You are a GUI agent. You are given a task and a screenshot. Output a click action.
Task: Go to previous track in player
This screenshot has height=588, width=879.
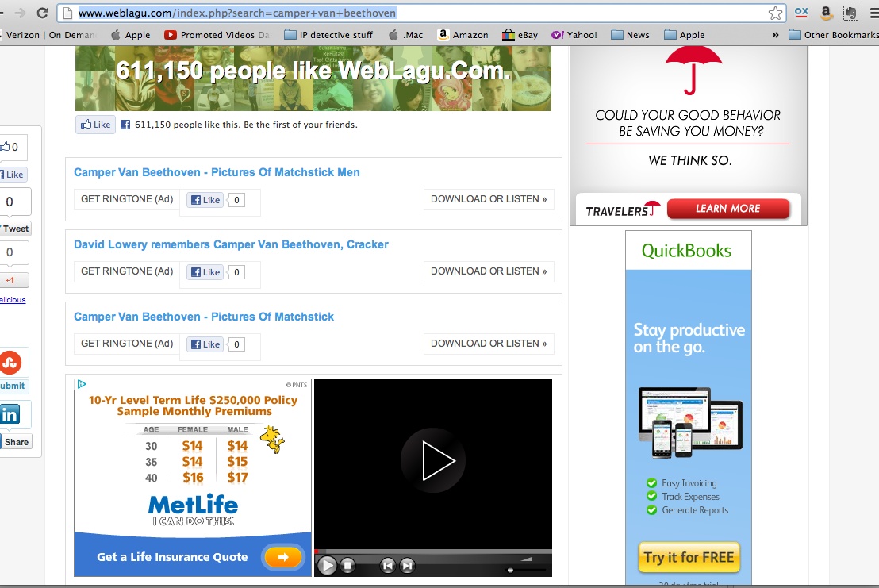tap(387, 565)
